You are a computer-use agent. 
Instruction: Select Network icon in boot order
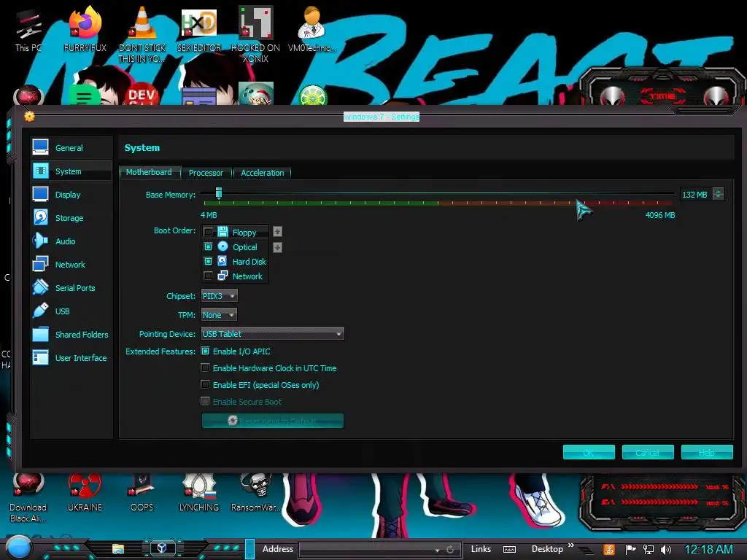222,276
